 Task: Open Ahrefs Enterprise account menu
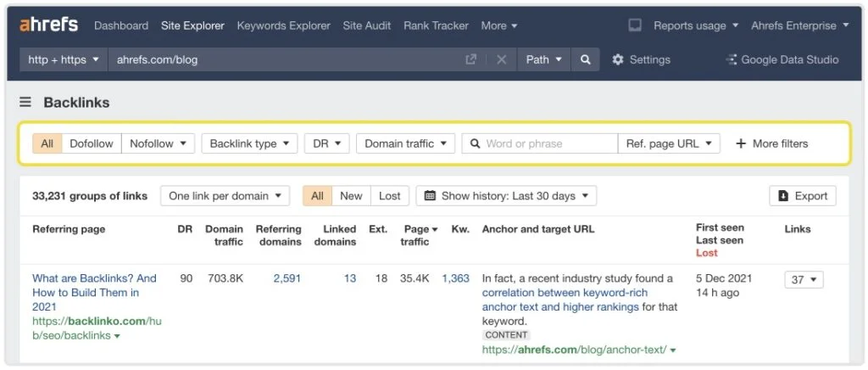(800, 25)
